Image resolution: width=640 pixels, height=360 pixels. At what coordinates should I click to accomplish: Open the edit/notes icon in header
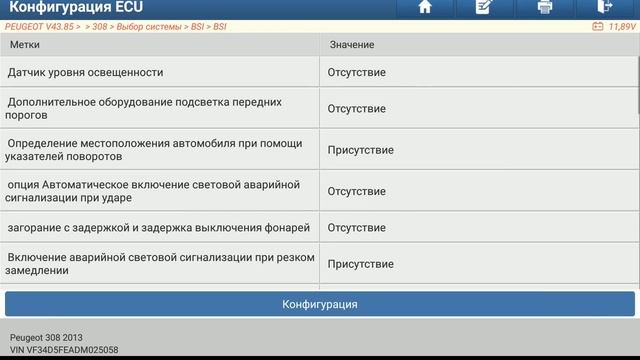click(484, 7)
